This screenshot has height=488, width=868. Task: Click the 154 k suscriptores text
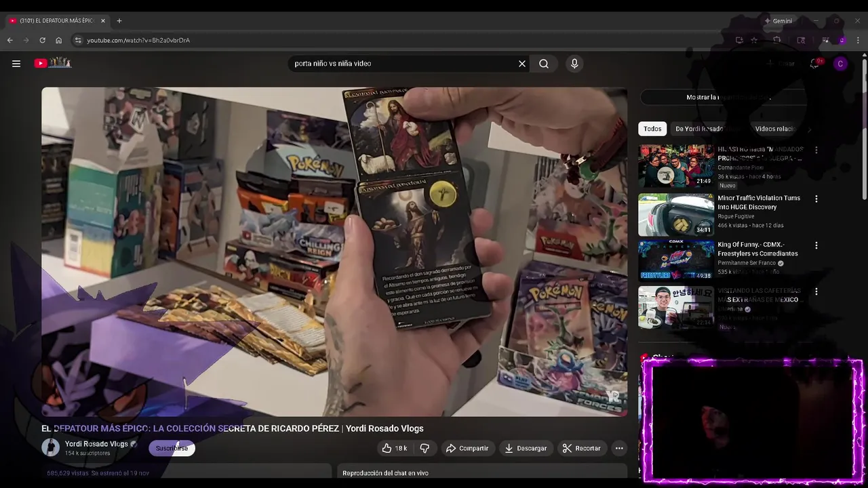point(87,453)
